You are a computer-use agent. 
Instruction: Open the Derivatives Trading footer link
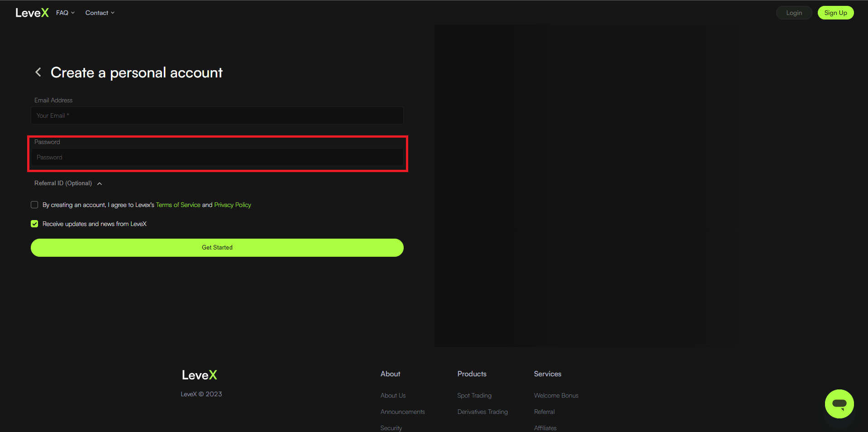click(482, 412)
